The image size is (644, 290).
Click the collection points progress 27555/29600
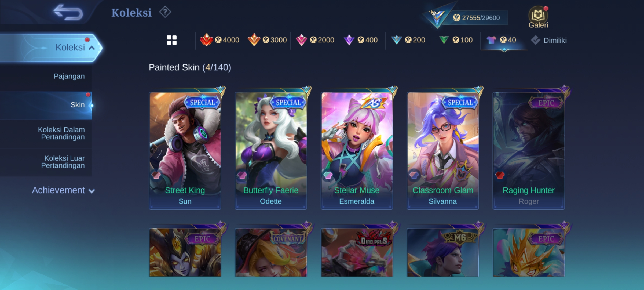pyautogui.click(x=476, y=18)
